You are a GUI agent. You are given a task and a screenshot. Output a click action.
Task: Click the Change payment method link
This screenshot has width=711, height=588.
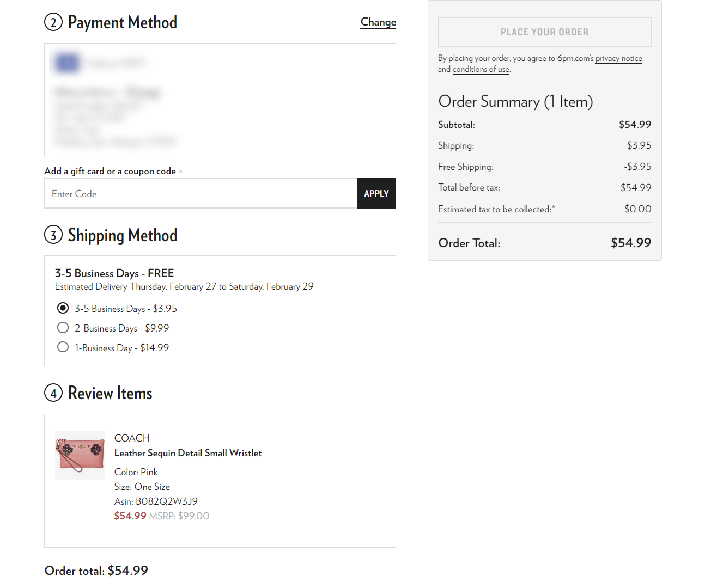pos(378,22)
